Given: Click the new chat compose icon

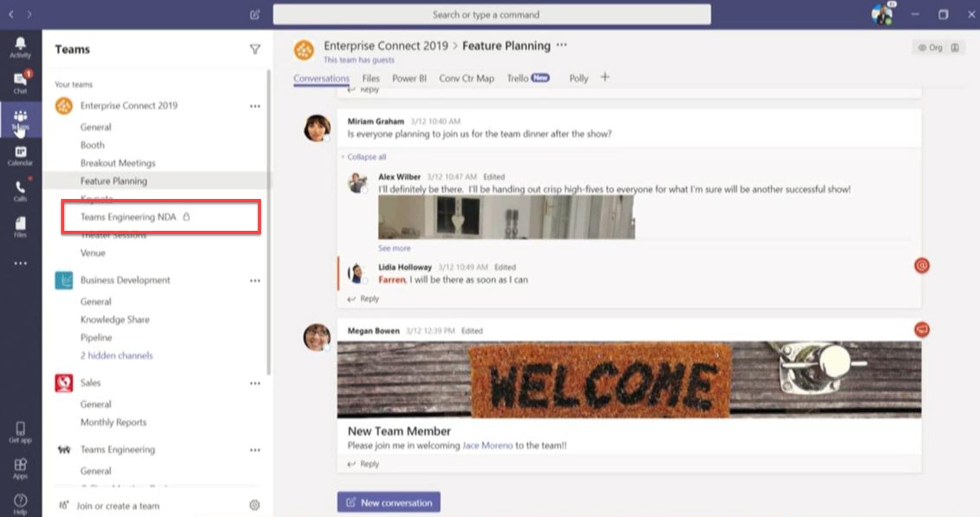Looking at the screenshot, I should pyautogui.click(x=255, y=15).
